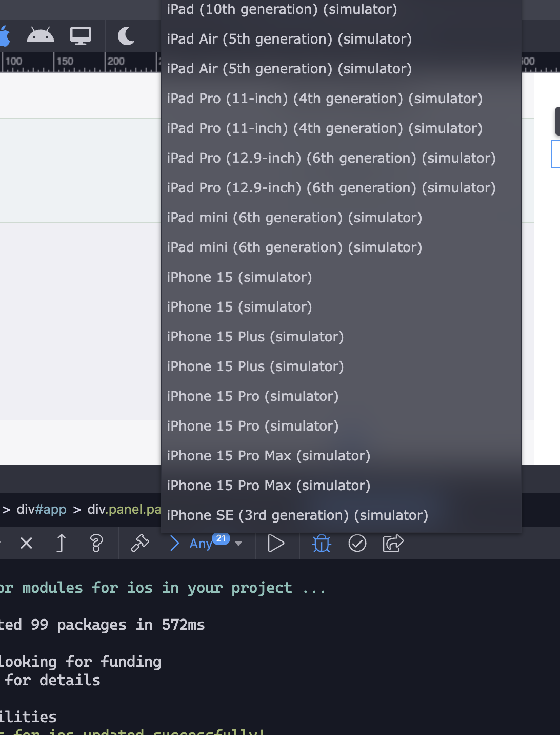Run the project with the play icon
Image resolution: width=560 pixels, height=735 pixels.
pyautogui.click(x=276, y=543)
